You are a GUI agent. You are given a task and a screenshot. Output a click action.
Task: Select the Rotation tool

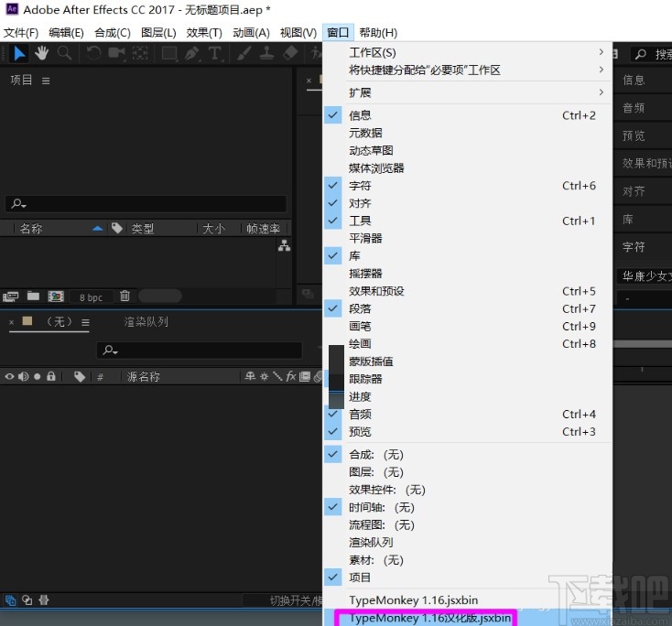[x=94, y=54]
